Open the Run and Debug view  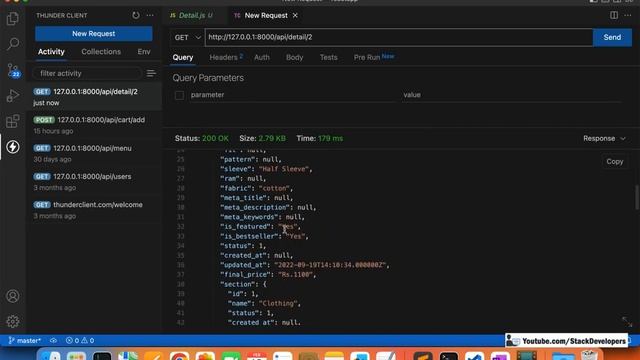click(x=13, y=96)
